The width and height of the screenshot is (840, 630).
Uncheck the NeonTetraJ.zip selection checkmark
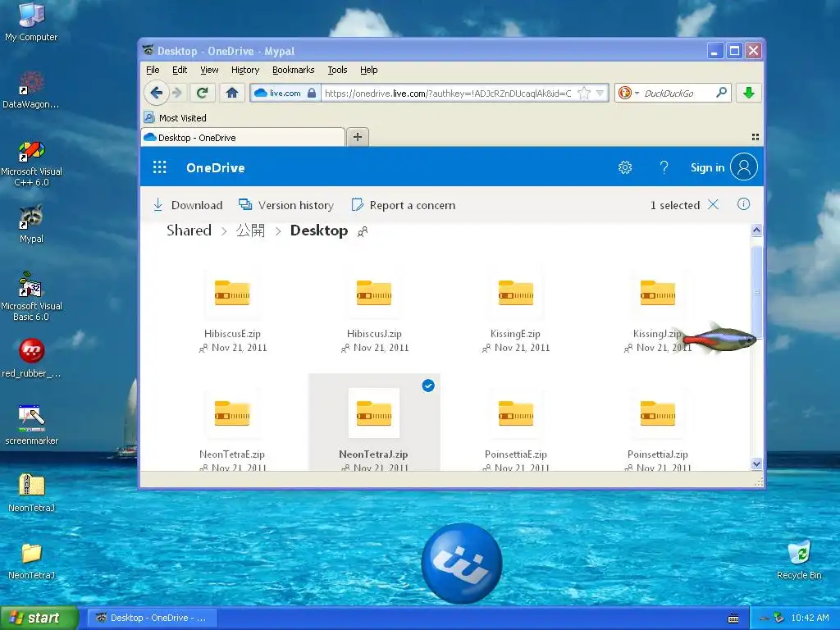pos(428,386)
